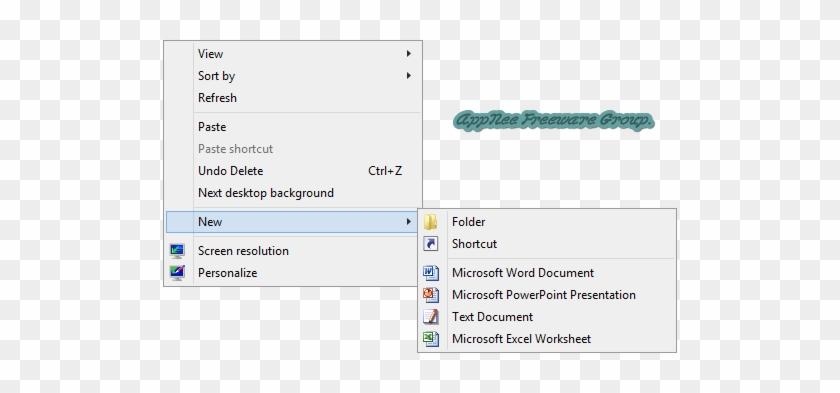Choose Next desktop background
Screen dimensions: 840x393
[x=293, y=193]
